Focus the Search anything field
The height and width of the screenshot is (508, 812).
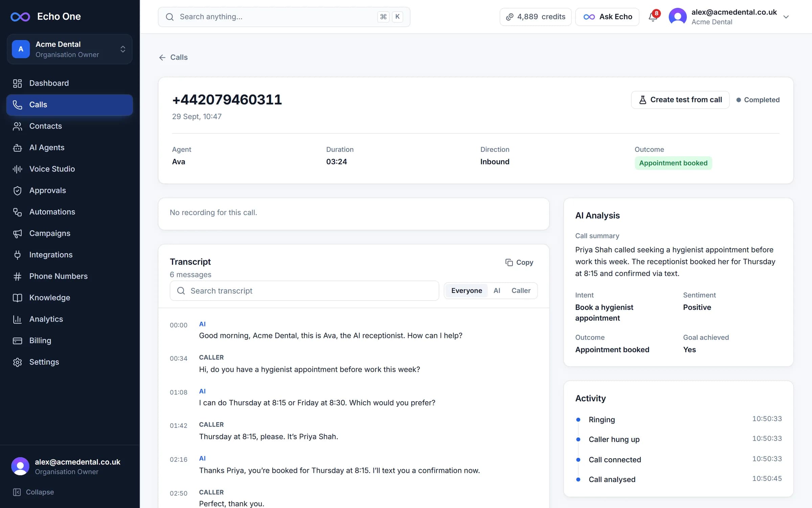coord(284,17)
